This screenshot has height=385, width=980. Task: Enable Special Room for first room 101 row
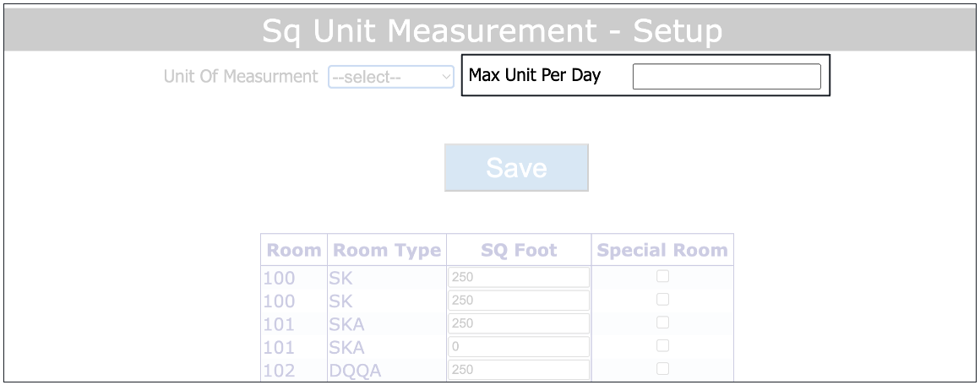[663, 323]
